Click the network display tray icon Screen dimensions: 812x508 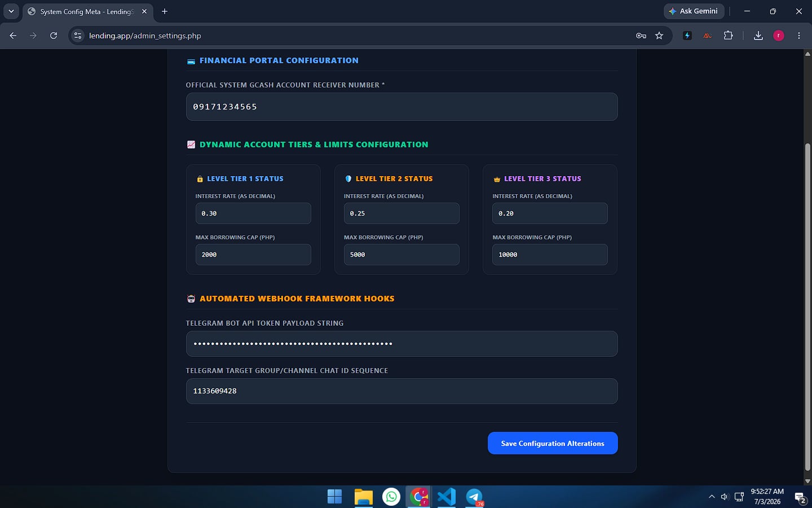point(739,497)
